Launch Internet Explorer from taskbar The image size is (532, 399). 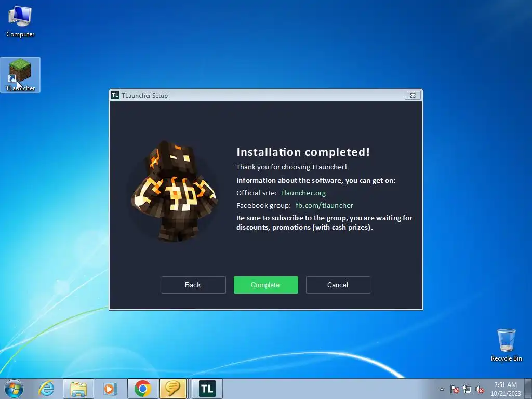click(x=46, y=389)
